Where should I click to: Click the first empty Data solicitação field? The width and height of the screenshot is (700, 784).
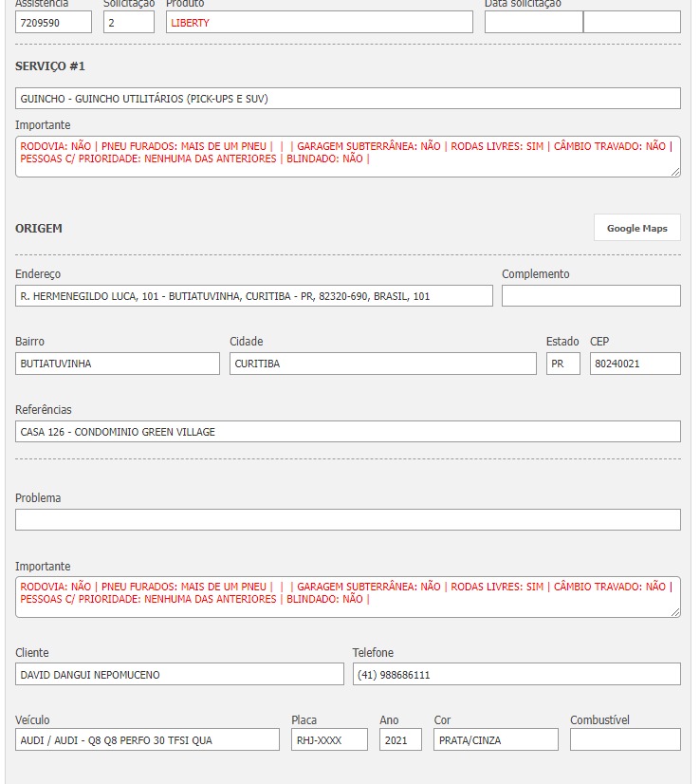pyautogui.click(x=534, y=23)
